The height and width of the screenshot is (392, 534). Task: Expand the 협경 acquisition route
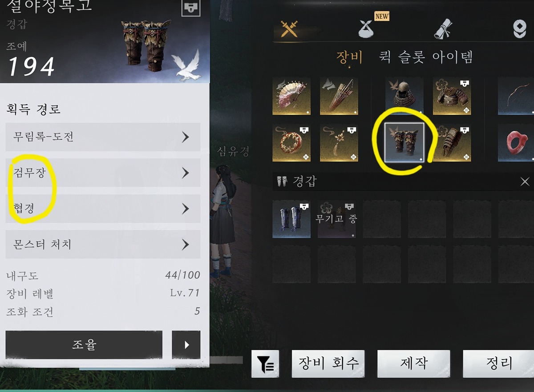103,209
